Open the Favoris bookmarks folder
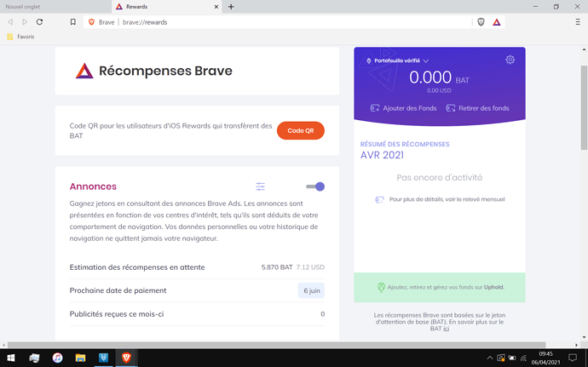 coord(20,37)
